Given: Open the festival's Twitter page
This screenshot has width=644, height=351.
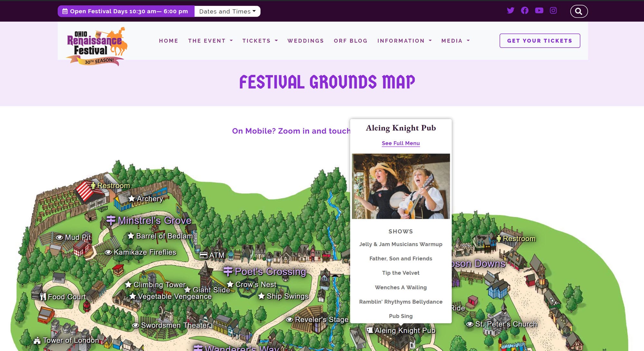Looking at the screenshot, I should (511, 10).
